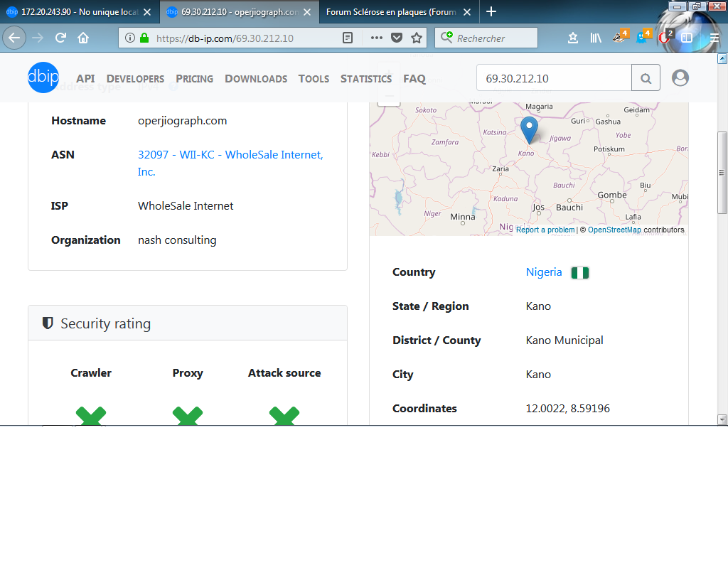Close the 172.20.243.90 tab

click(147, 12)
